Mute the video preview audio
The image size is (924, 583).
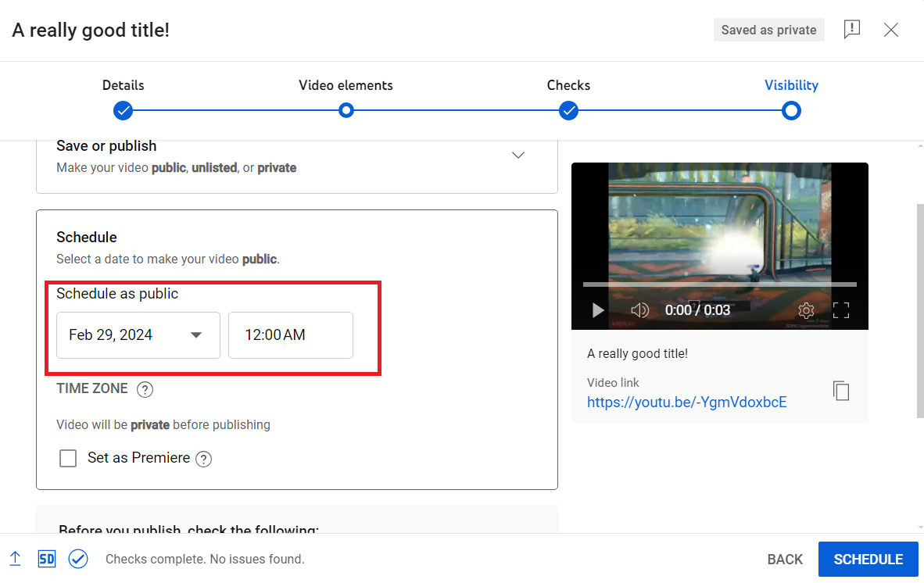tap(640, 309)
